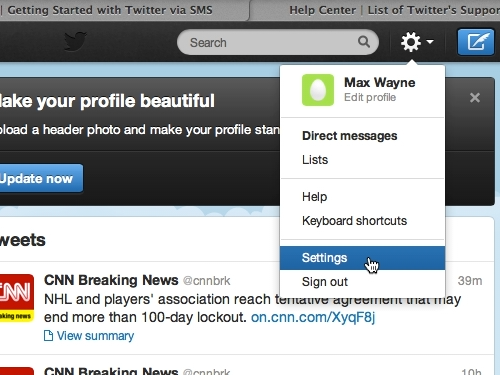Click the Search input field
Viewport: 500px width, 375px height.
click(278, 42)
